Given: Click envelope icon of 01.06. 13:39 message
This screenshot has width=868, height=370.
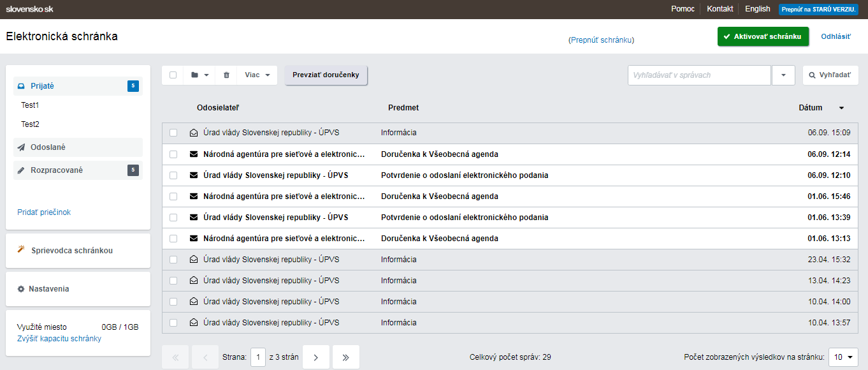Looking at the screenshot, I should click(x=194, y=217).
